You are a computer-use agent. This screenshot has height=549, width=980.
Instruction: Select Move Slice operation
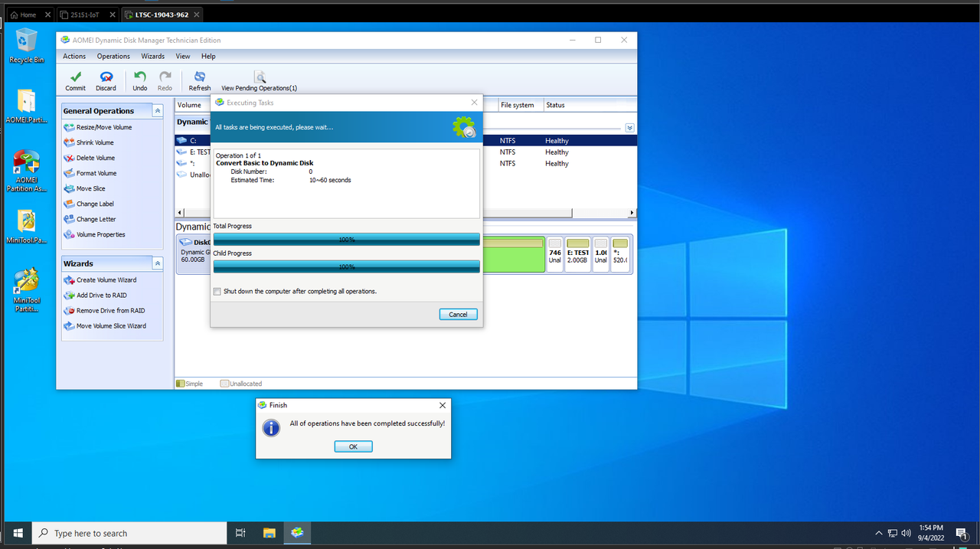coord(85,188)
